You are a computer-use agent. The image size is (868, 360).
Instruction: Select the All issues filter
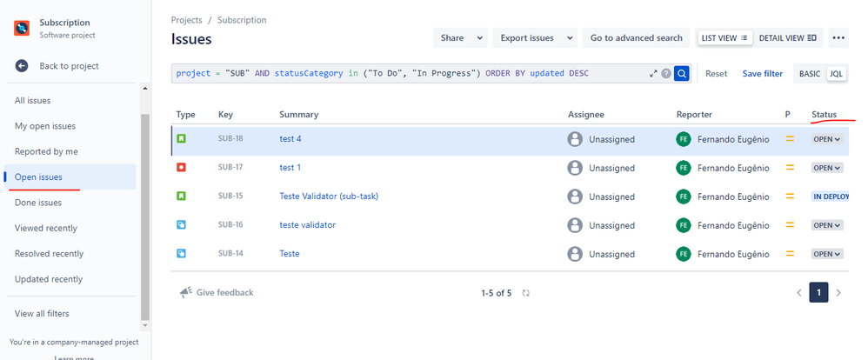(x=70, y=100)
